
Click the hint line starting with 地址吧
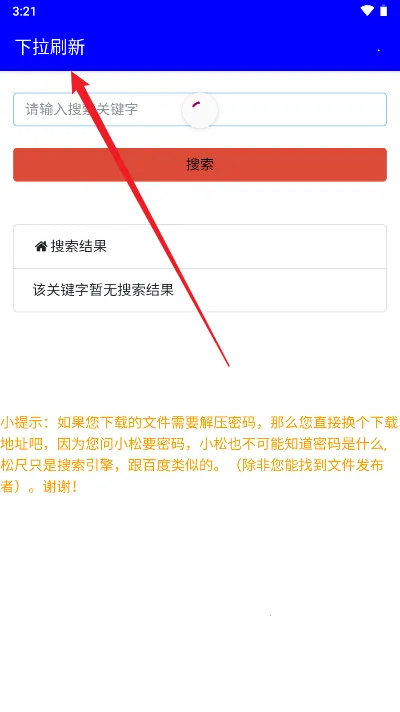[x=194, y=444]
